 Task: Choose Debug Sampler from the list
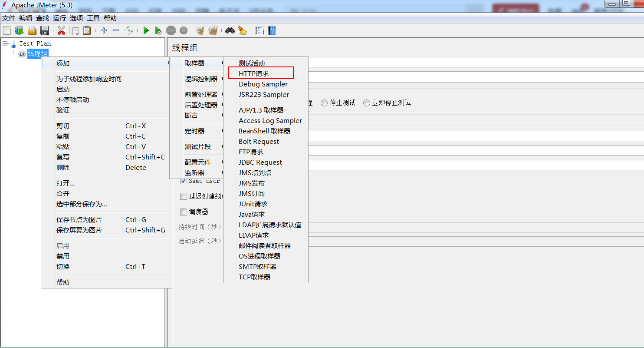point(266,84)
